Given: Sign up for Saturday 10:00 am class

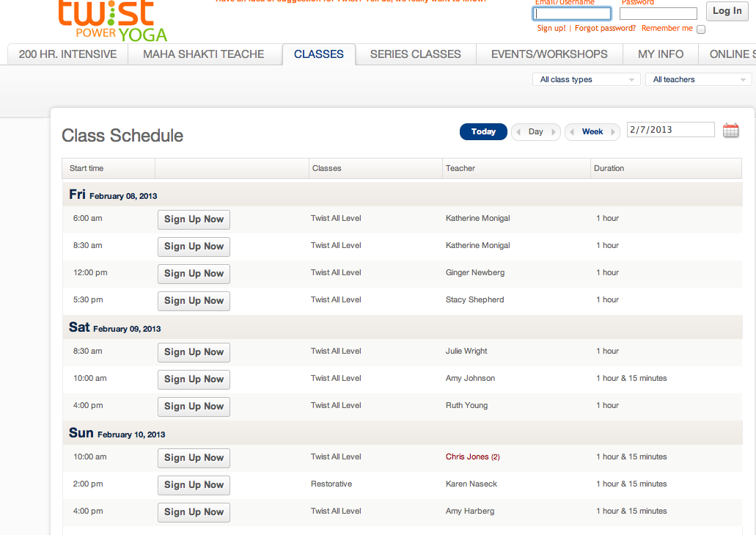Looking at the screenshot, I should 194,379.
